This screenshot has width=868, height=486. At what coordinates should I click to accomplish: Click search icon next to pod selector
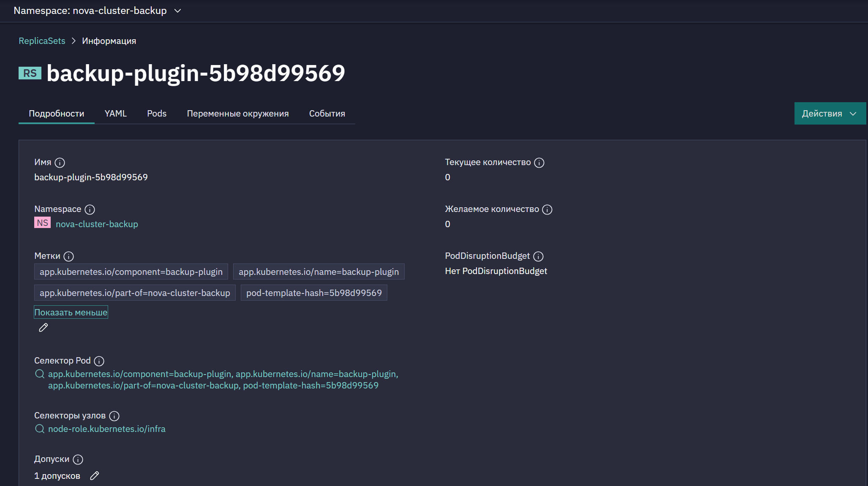point(40,374)
